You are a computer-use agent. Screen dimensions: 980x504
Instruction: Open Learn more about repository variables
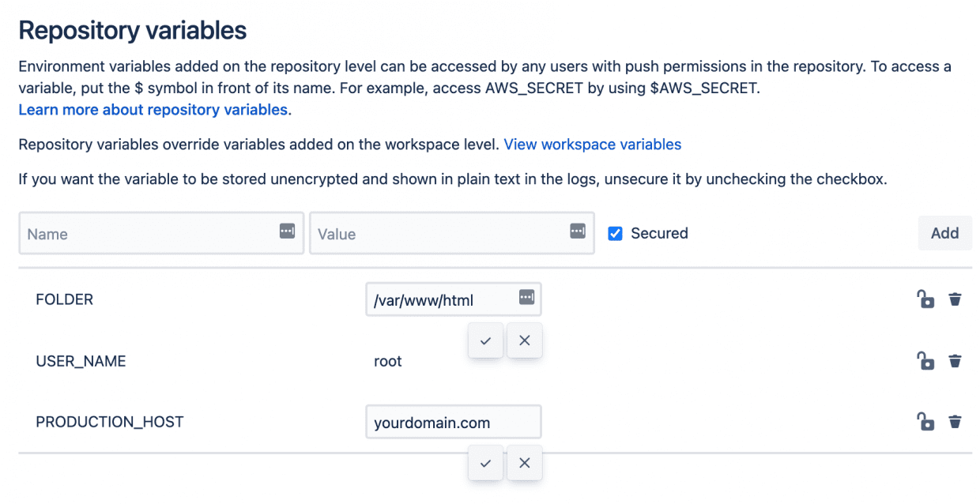(x=153, y=109)
